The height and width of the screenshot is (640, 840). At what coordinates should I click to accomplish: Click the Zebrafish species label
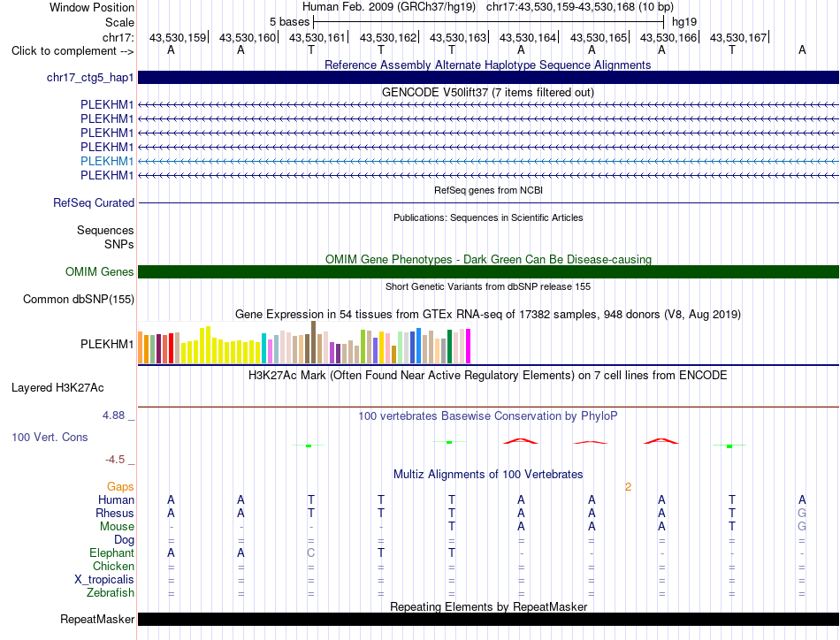pos(111,593)
